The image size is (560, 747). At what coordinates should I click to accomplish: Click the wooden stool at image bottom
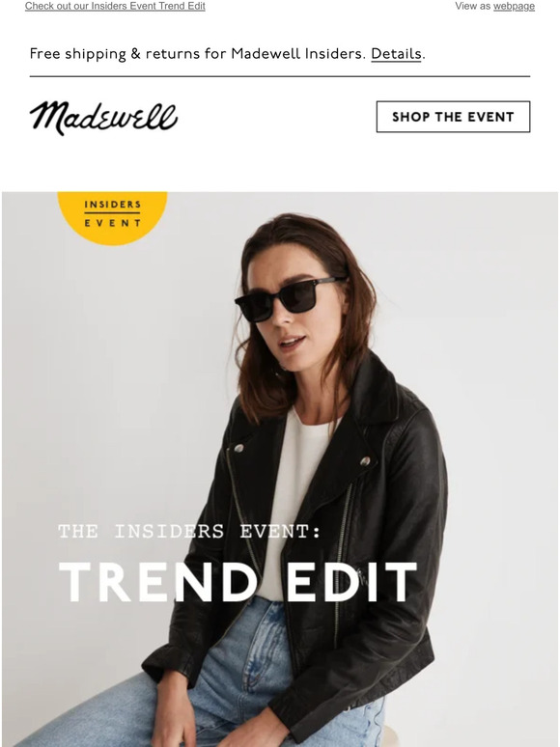tap(391, 736)
